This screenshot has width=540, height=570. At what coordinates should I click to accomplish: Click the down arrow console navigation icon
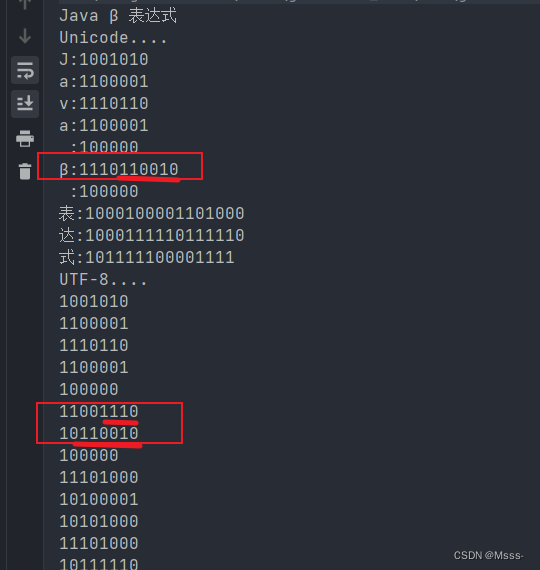point(25,36)
